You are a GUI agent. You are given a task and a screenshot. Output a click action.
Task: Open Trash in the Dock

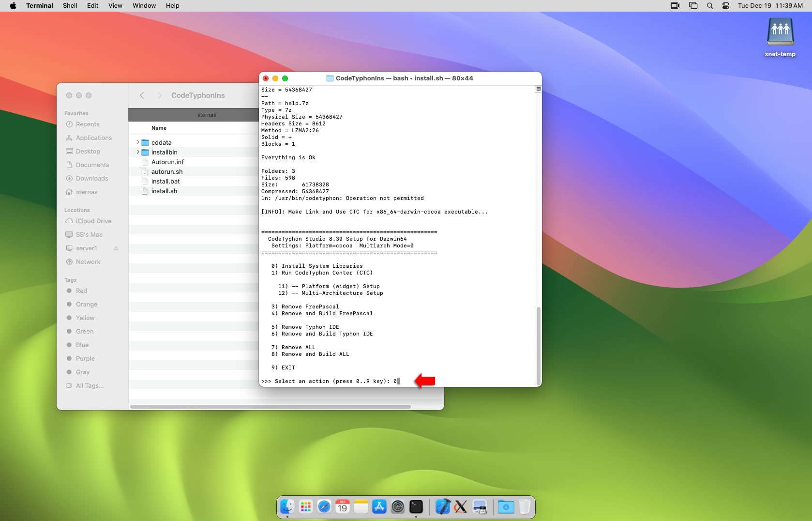525,507
